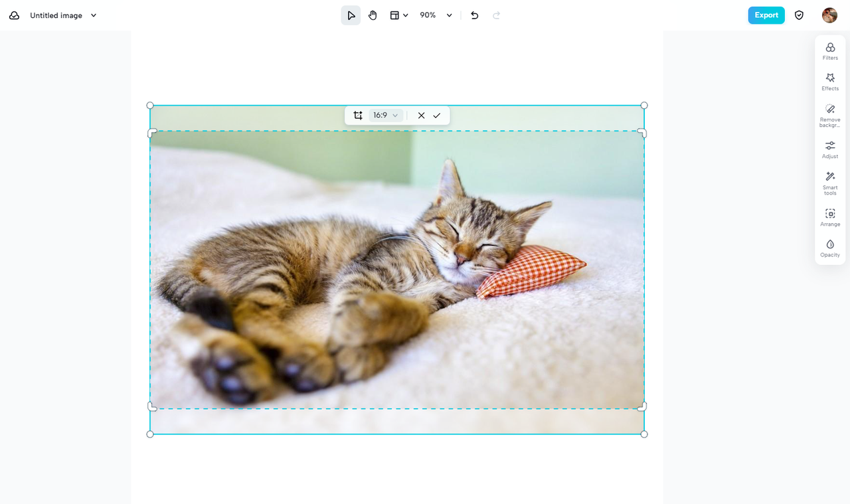Open the Smart tools panel
The width and height of the screenshot is (850, 504).
click(829, 181)
